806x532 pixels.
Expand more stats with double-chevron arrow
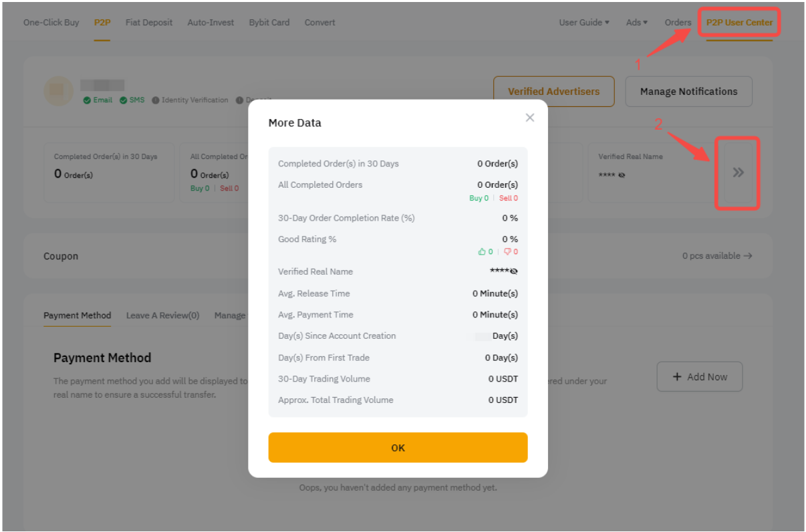tap(738, 173)
